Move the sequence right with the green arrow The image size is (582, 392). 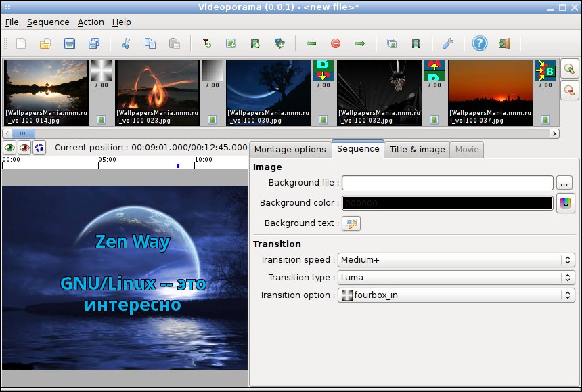coord(359,43)
